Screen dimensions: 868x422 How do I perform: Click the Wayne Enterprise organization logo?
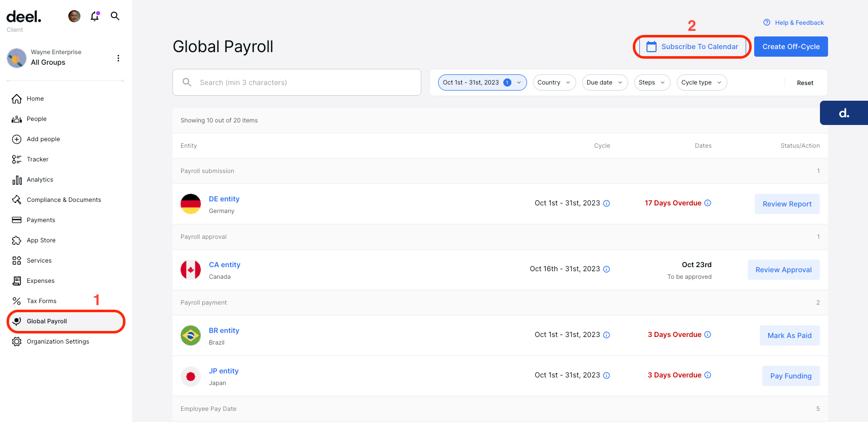(17, 58)
